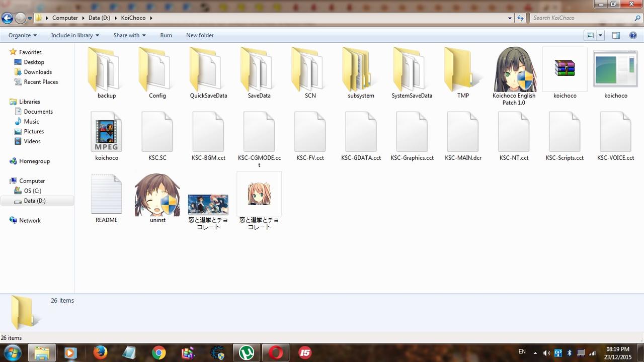Select Data (D:) in the navigation pane
Screen dimensions: 644x362
[x=34, y=201]
